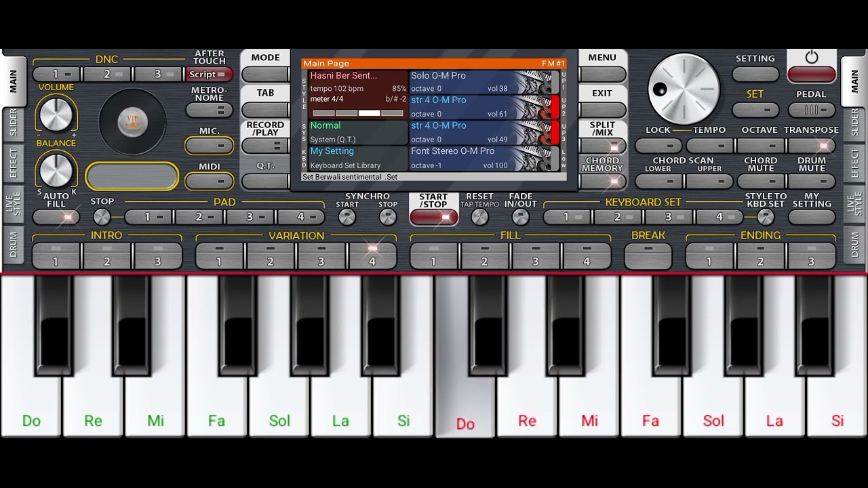Select Intro 1
The width and height of the screenshot is (868, 488).
pos(57,256)
